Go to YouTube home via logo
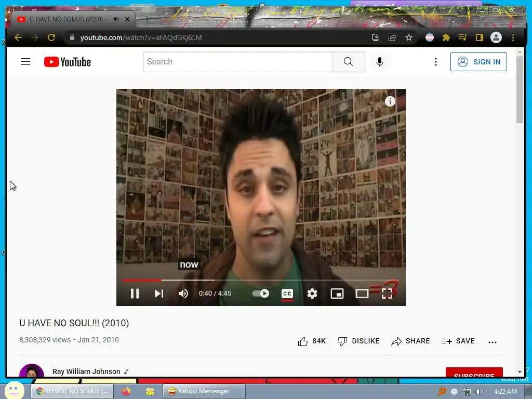 click(x=68, y=62)
